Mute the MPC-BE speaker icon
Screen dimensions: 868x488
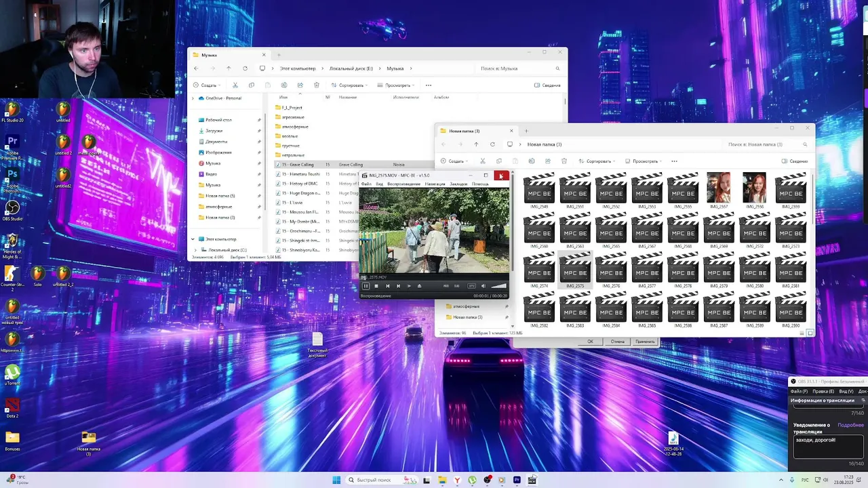click(483, 286)
